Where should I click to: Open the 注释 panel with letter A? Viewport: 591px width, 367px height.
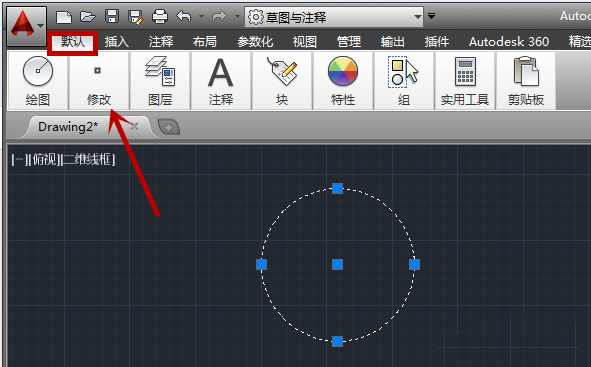tap(221, 81)
